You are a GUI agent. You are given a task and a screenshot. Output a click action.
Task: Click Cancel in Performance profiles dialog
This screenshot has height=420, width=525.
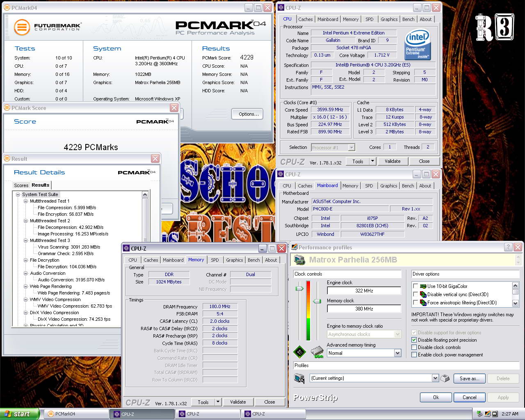(x=470, y=397)
